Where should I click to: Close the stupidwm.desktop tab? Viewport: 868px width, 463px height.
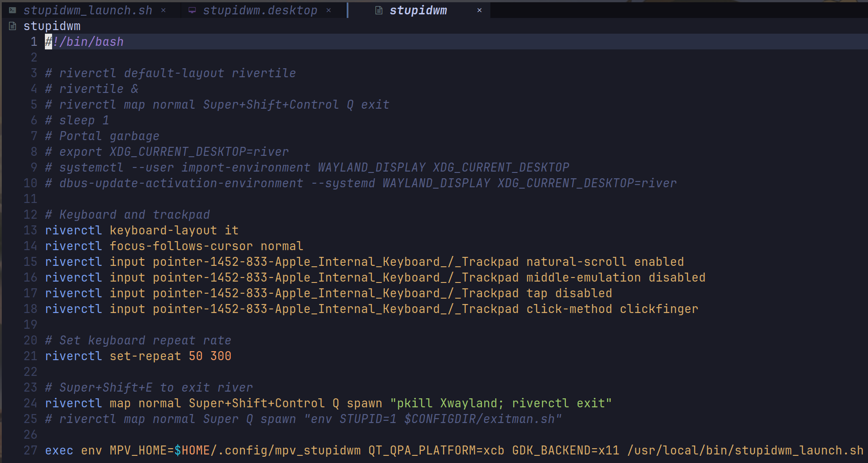coord(329,10)
